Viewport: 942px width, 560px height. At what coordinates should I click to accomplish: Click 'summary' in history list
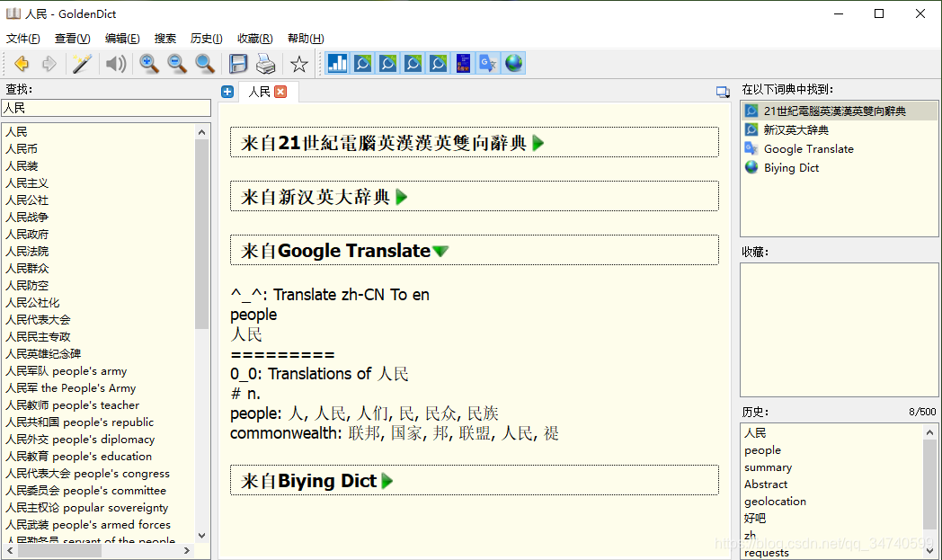pos(768,467)
